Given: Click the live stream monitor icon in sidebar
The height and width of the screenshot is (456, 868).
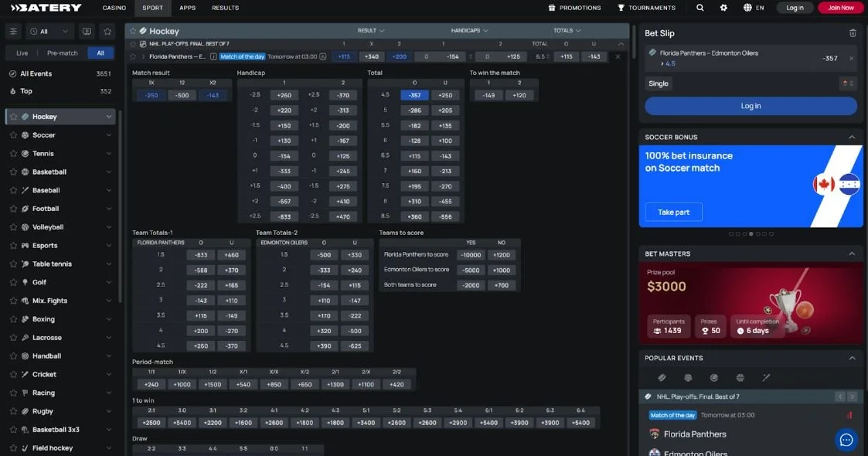Looking at the screenshot, I should pos(87,32).
